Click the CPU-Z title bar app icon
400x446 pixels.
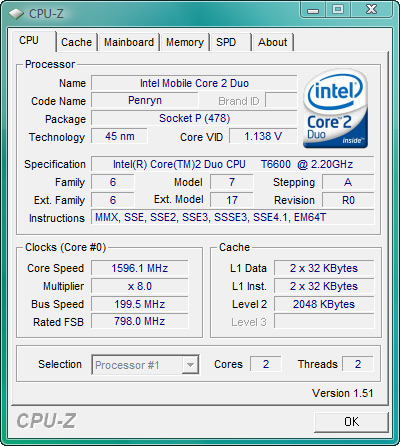tap(16, 14)
